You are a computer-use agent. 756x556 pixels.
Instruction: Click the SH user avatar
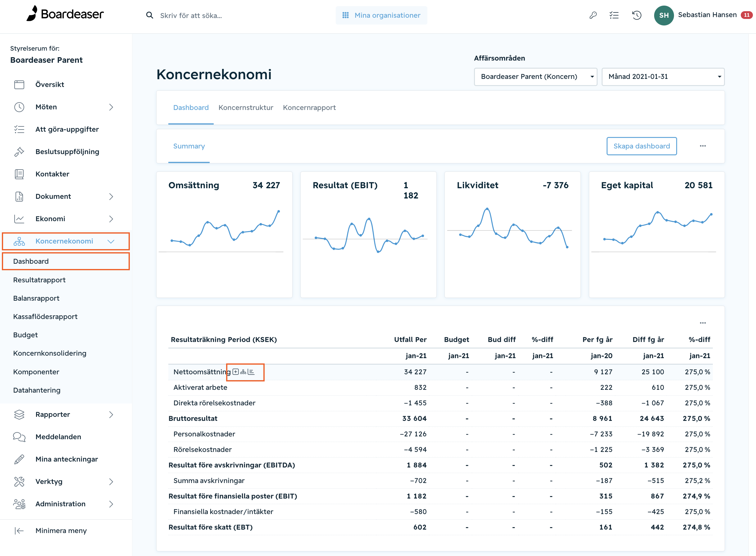pyautogui.click(x=663, y=15)
